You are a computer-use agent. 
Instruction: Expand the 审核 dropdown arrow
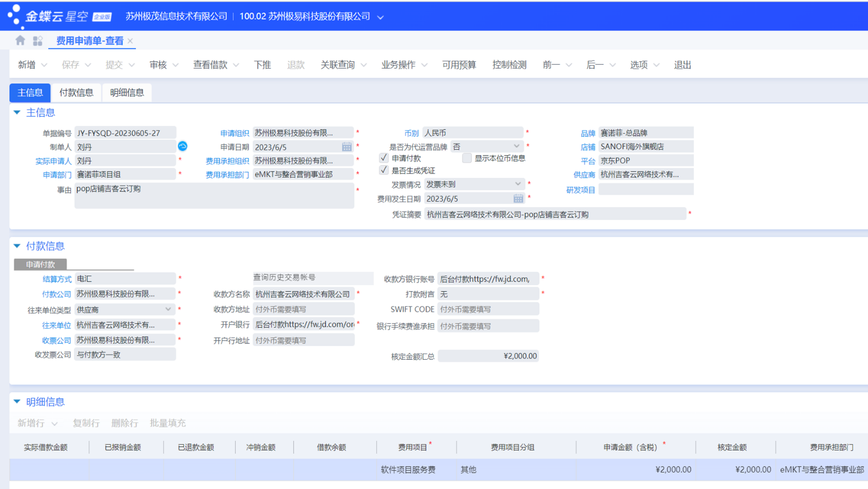176,65
